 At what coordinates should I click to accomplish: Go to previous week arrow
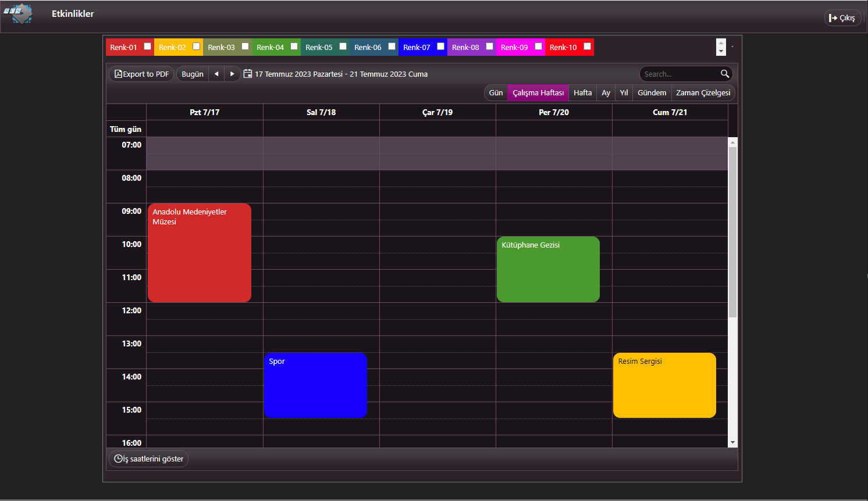216,74
